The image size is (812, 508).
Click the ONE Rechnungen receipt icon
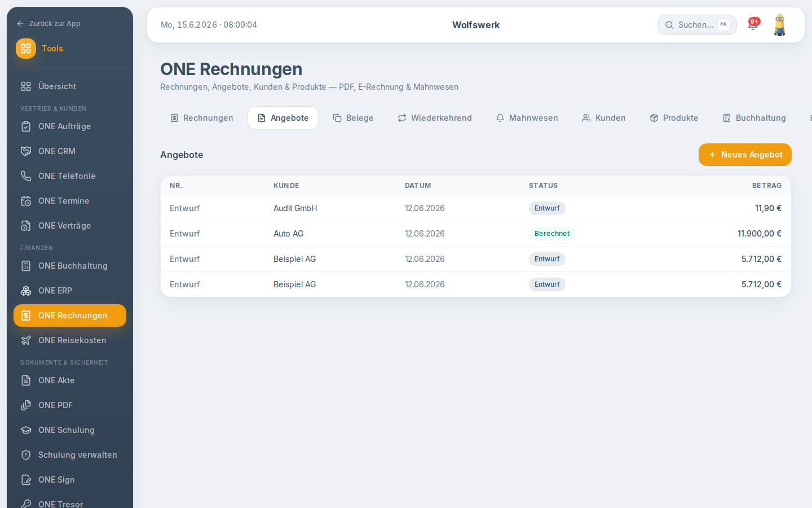tap(26, 316)
